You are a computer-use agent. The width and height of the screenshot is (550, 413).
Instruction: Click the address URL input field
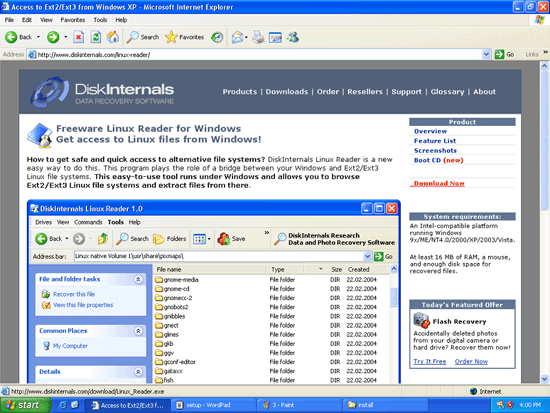[x=260, y=54]
